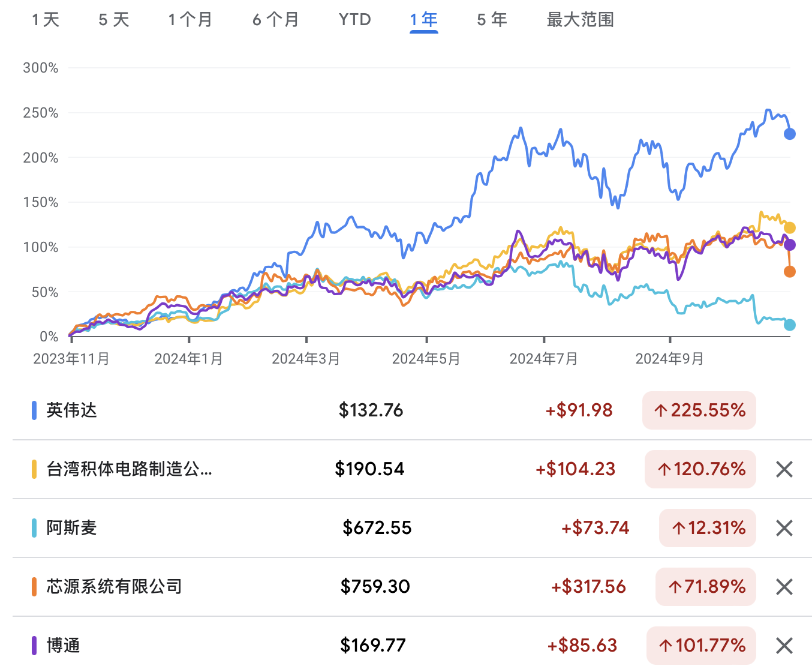Switch chart range to 1 天
The image size is (812, 672).
tap(46, 20)
